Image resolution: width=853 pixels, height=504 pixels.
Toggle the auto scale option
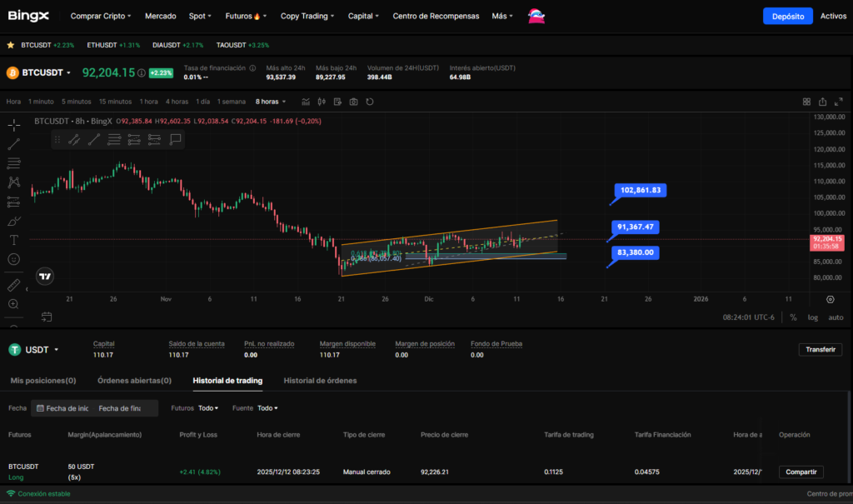click(836, 317)
